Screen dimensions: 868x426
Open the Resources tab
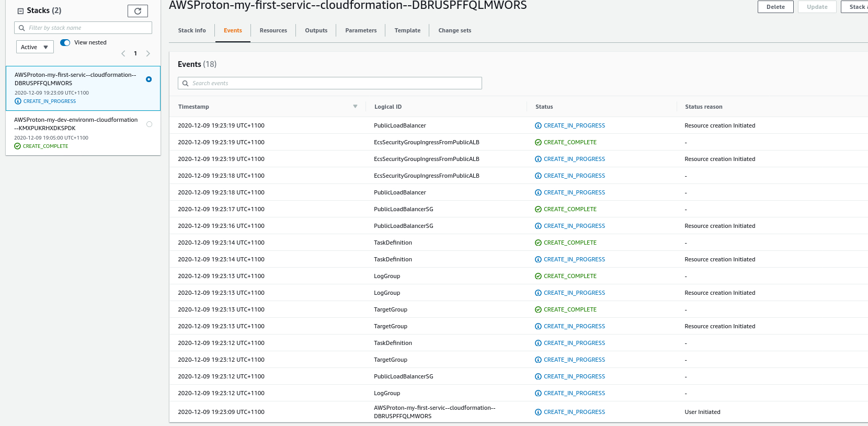pos(273,30)
